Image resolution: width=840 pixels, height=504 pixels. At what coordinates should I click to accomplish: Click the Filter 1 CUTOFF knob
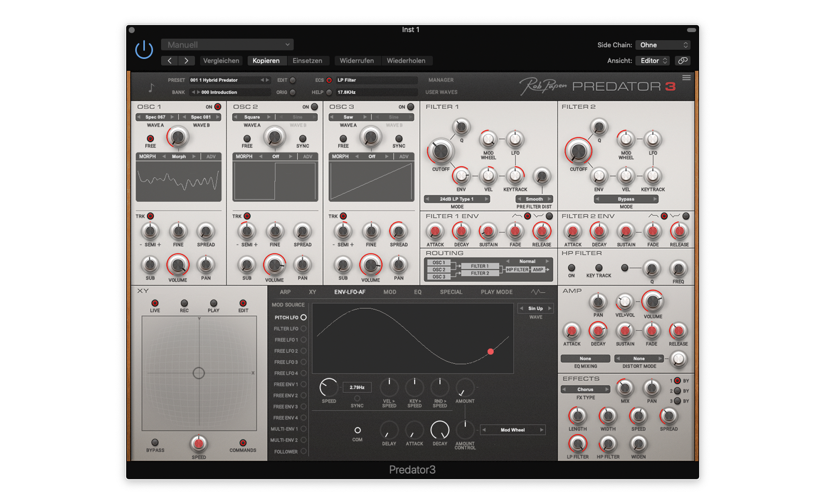tap(441, 151)
